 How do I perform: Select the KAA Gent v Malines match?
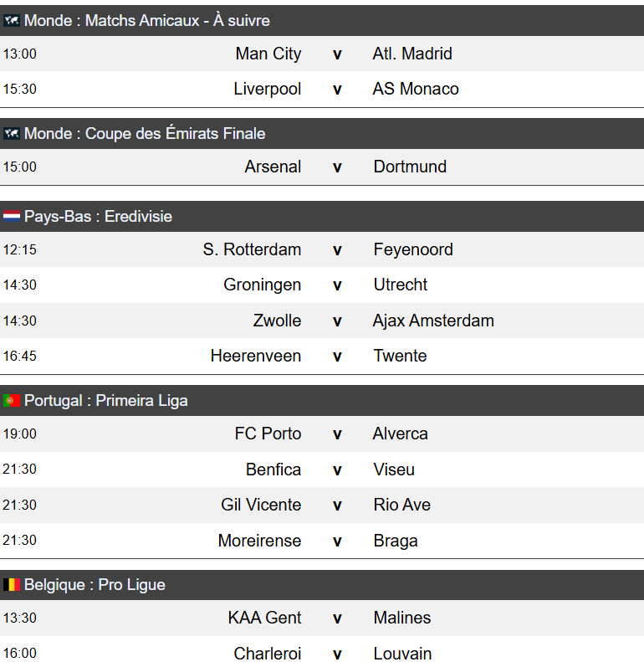coord(322,618)
